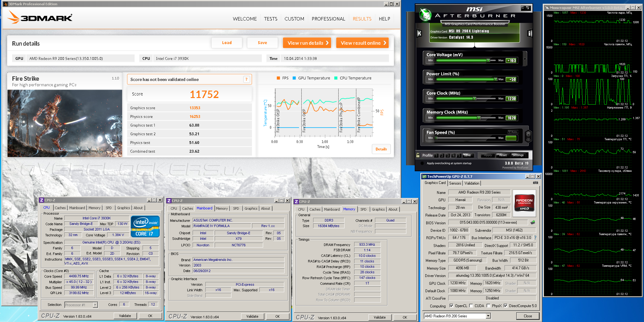Click the Load button in Run details
Screen dimensions: 644x322
(227, 43)
